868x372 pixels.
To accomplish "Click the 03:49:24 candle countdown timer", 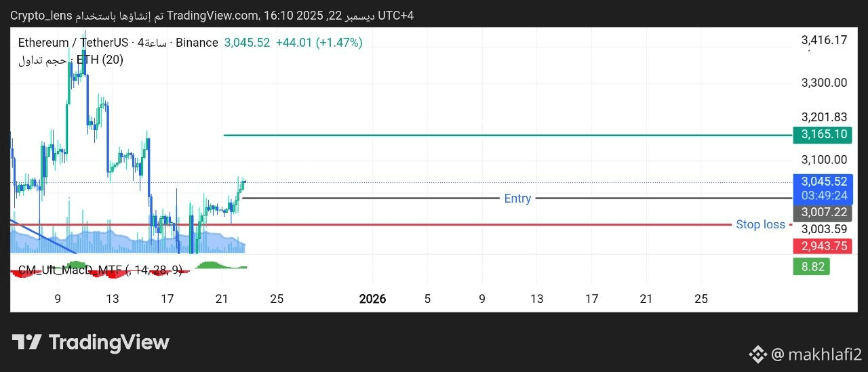I will point(824,196).
